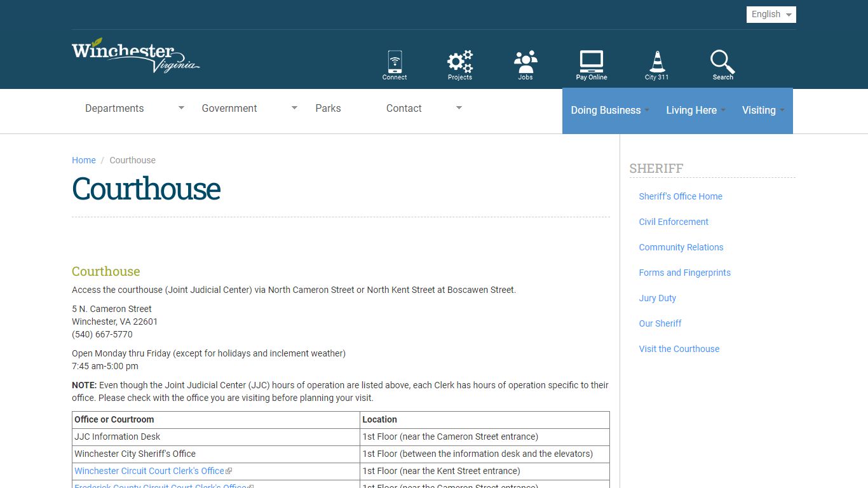The width and height of the screenshot is (868, 488).
Task: Click the Home breadcrumb link
Action: [84, 160]
